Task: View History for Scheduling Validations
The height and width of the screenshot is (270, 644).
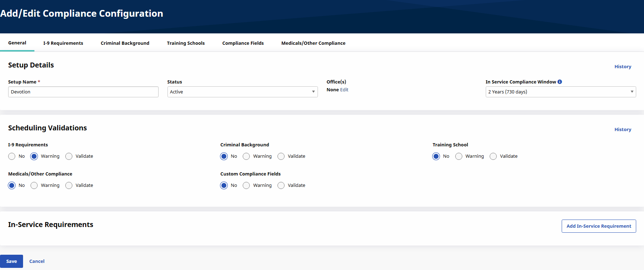Action: point(622,129)
